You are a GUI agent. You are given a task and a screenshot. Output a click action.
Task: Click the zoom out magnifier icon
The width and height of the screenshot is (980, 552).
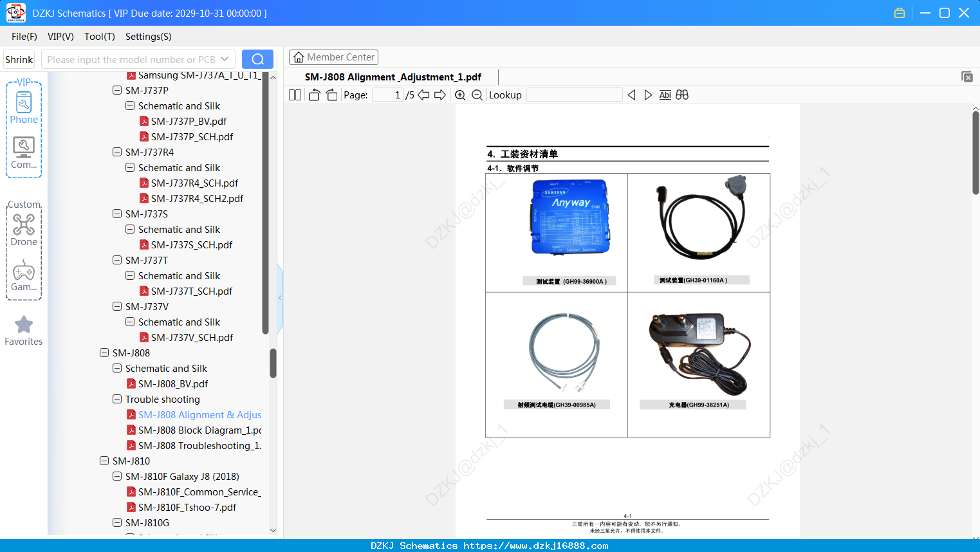point(477,95)
